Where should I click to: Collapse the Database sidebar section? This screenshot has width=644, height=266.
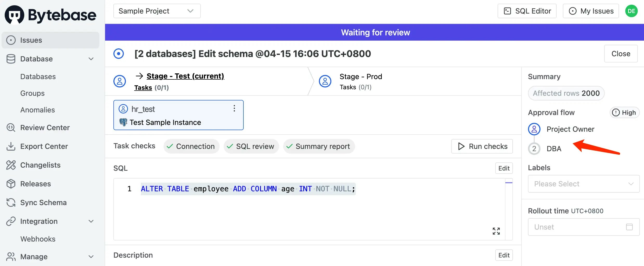91,59
